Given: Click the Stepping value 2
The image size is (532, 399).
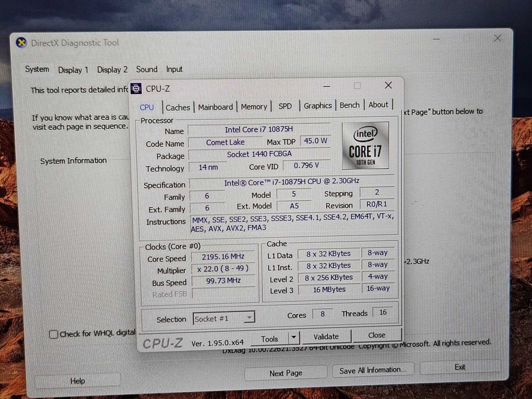Looking at the screenshot, I should [x=376, y=192].
